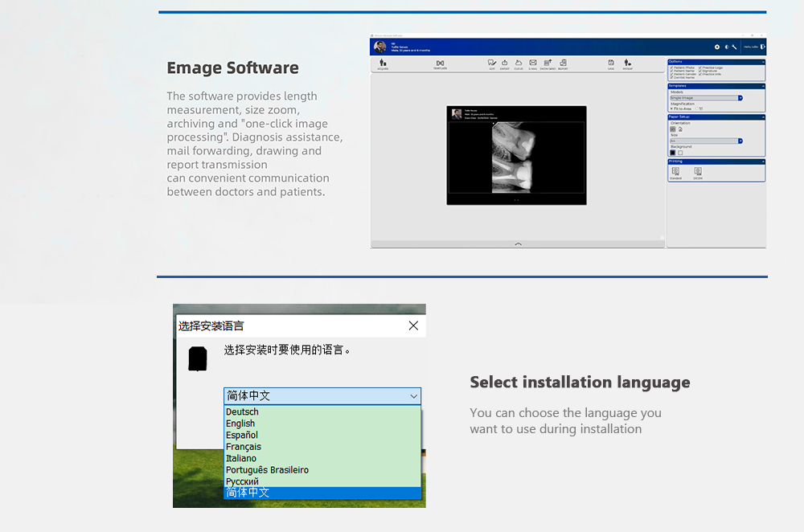Screen dimensions: 804x532
Task: Select the Fit to Area radio button
Action: coord(672,108)
